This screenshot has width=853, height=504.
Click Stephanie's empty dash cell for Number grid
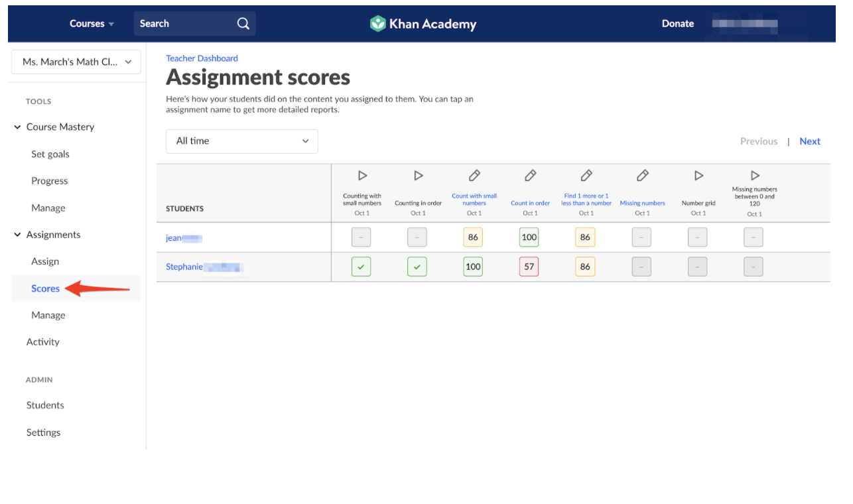697,267
